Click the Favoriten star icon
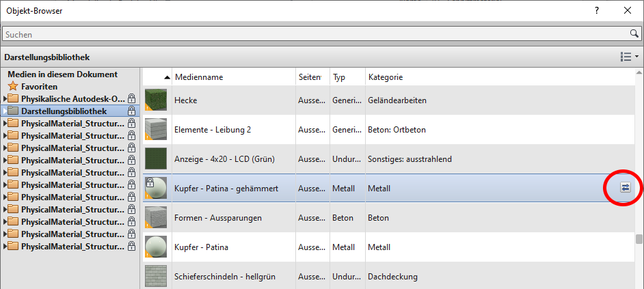 coord(12,87)
